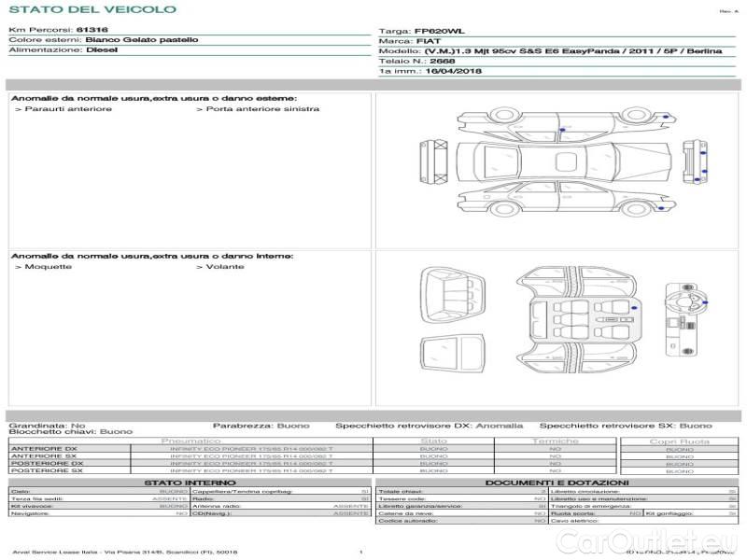Select the Volante interior anomaly entry
This screenshot has width=747, height=560.
pos(225,267)
